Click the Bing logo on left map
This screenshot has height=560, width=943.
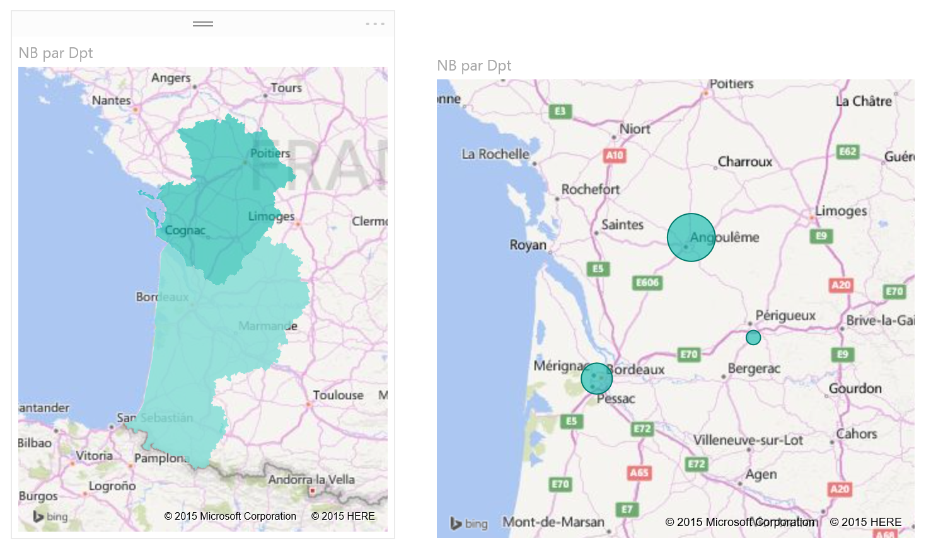coord(50,517)
